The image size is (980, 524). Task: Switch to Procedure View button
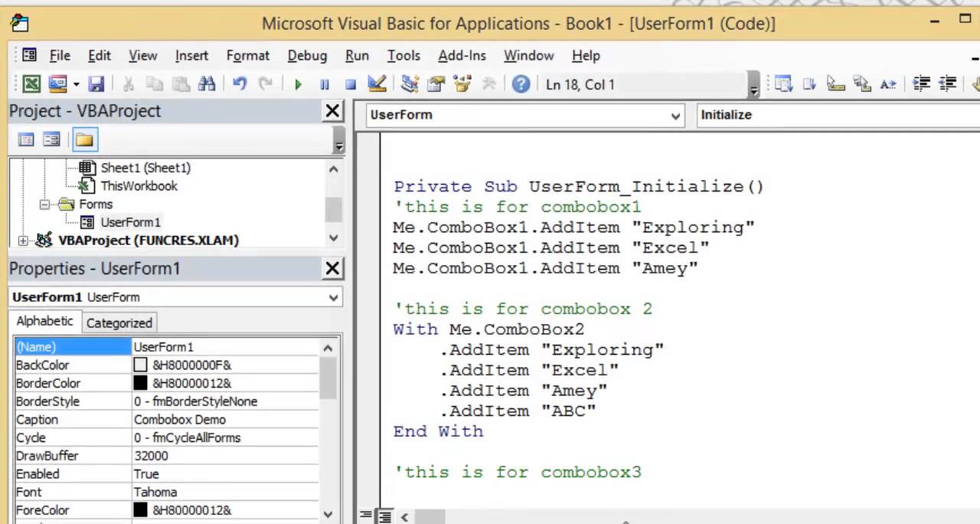pos(366,516)
